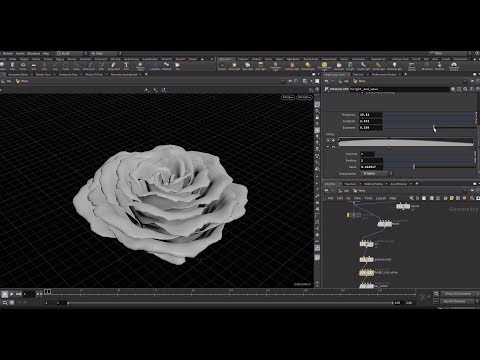Add a Geometry Light from the shelf
The image size is (480, 360).
tap(276, 66)
